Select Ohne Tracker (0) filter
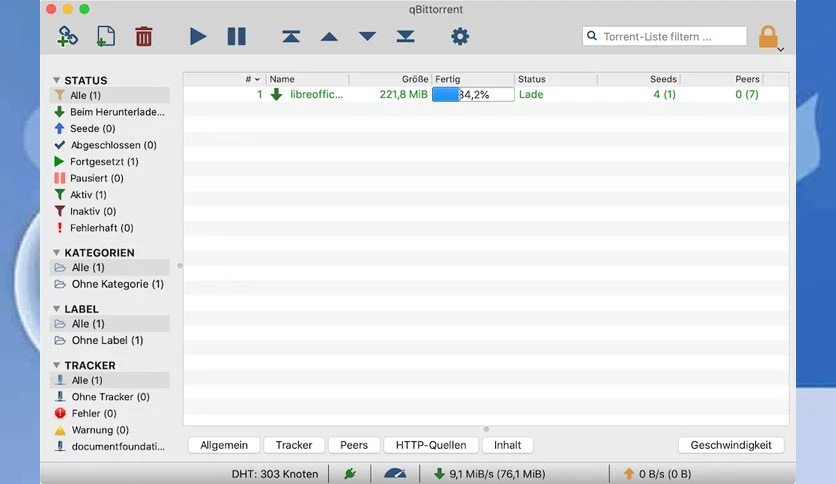 tap(109, 397)
